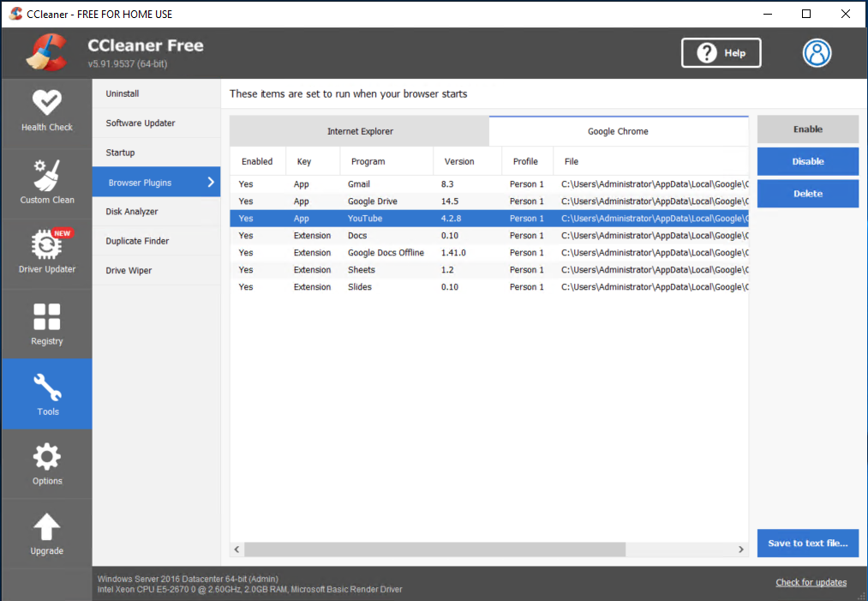Click the horizontal scrollbar left arrow
The height and width of the screenshot is (601, 868).
click(x=237, y=550)
